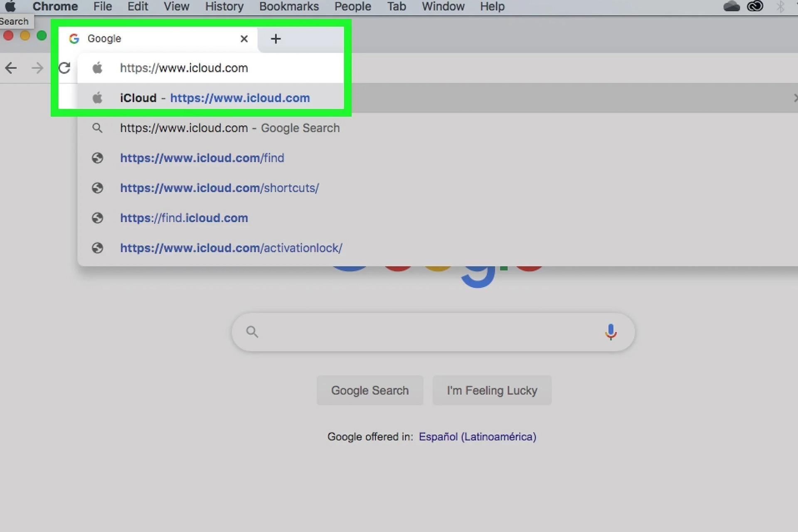Click globe icon beside icloud.com/shortcuts/

coord(97,188)
